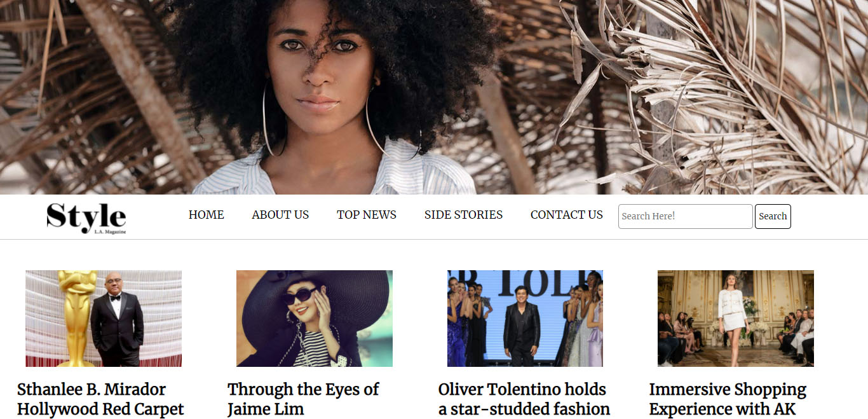Viewport: 868px width, 419px height.
Task: Open Oliver Tolentino star-studded fashion article
Action: click(524, 399)
